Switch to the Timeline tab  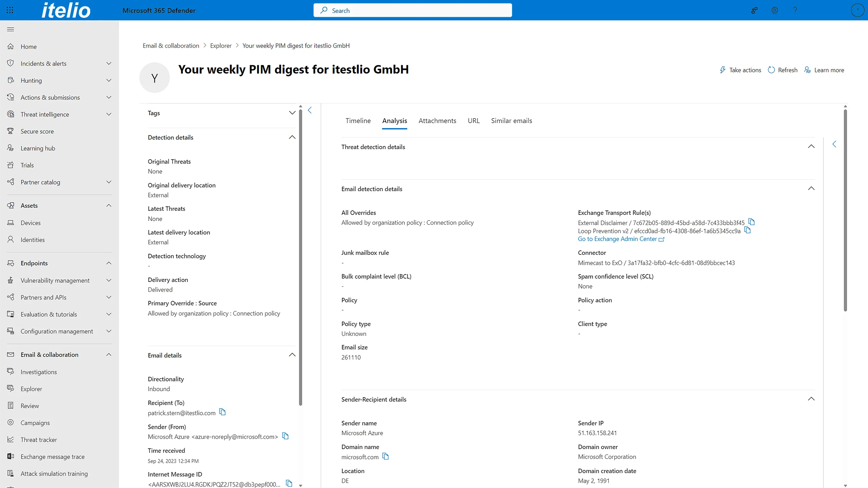click(x=358, y=121)
